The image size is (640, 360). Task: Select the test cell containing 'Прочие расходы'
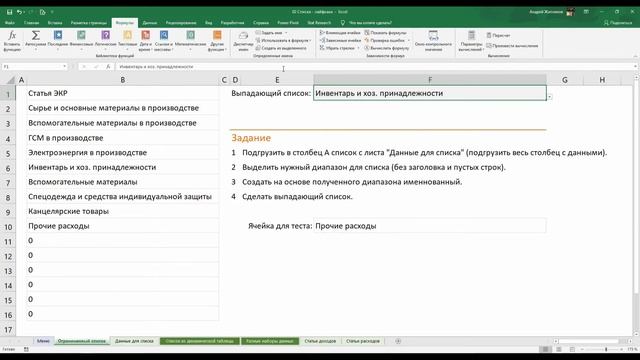pyautogui.click(x=430, y=226)
